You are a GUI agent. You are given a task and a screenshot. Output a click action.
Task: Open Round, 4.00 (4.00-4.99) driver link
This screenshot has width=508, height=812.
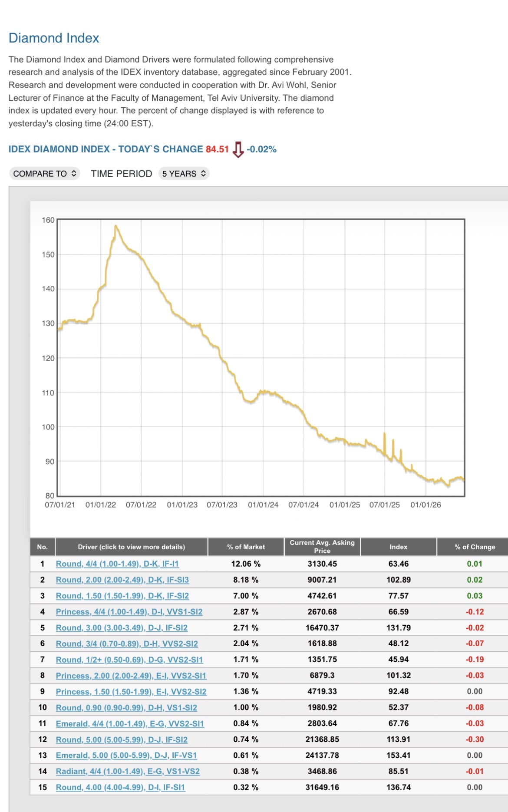point(120,788)
